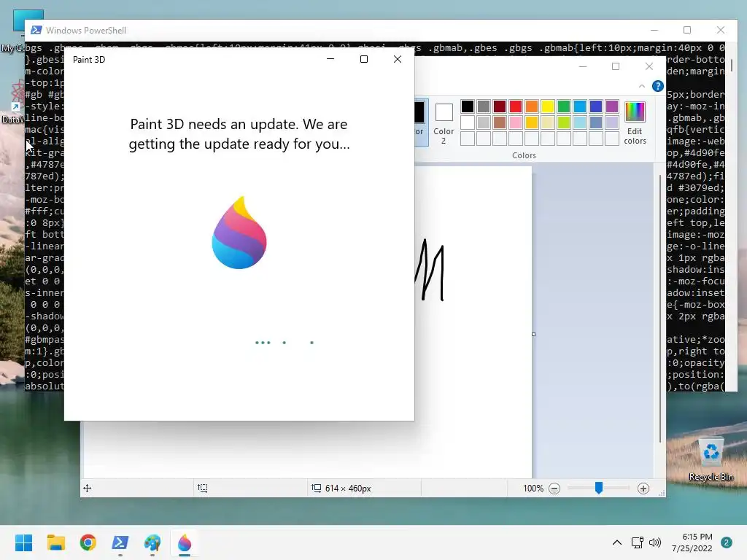Open notification badge showing 2

tap(726, 542)
